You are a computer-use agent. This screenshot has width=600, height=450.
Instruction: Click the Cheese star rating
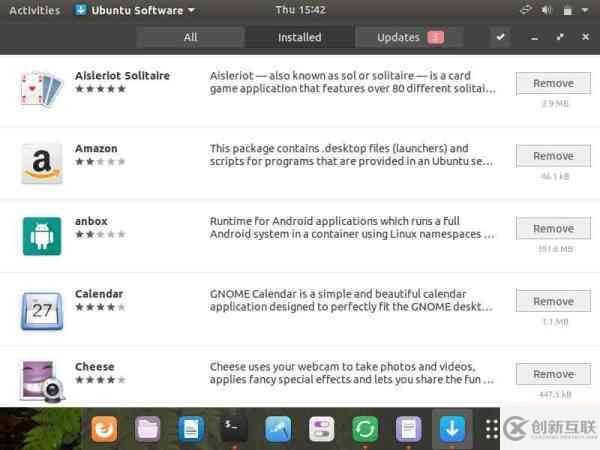(x=100, y=380)
